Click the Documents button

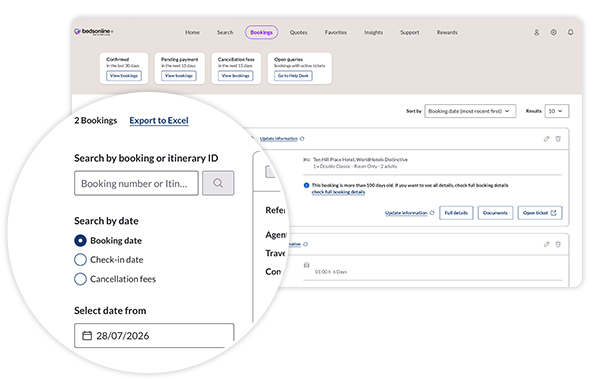click(x=495, y=213)
